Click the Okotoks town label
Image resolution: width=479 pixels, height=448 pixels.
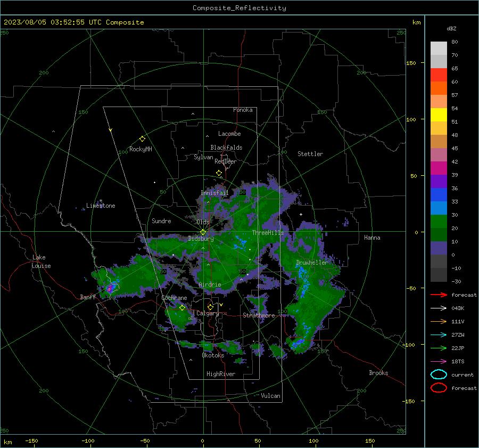click(x=213, y=355)
